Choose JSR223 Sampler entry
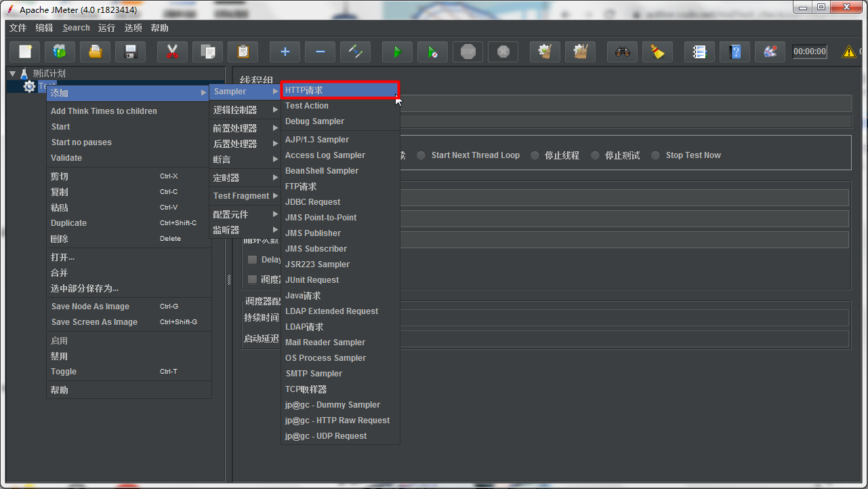868x489 pixels. [x=340, y=265]
